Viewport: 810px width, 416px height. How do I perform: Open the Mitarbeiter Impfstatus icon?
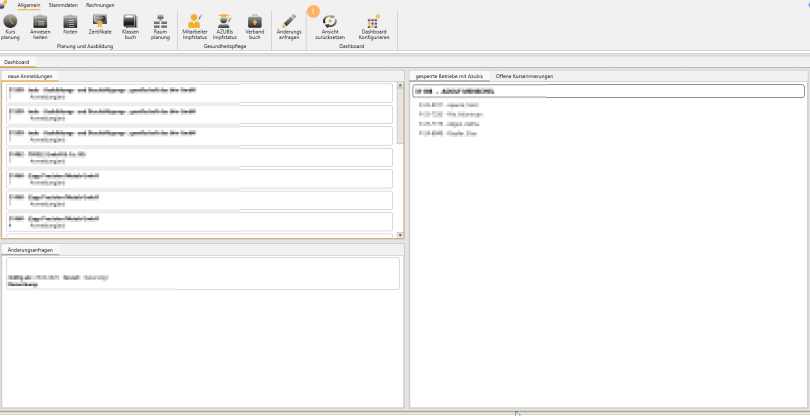tap(195, 21)
